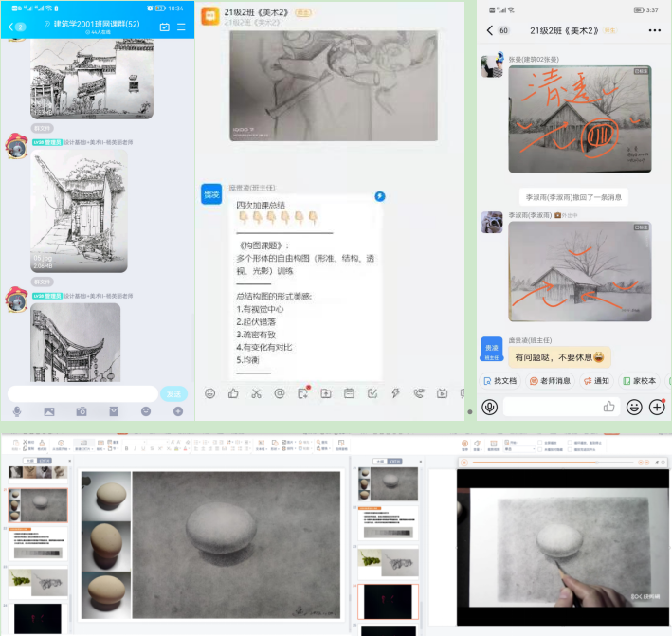Open the hamburger menu in QQ group header
Viewport: 672px width, 636px height.
(x=181, y=27)
